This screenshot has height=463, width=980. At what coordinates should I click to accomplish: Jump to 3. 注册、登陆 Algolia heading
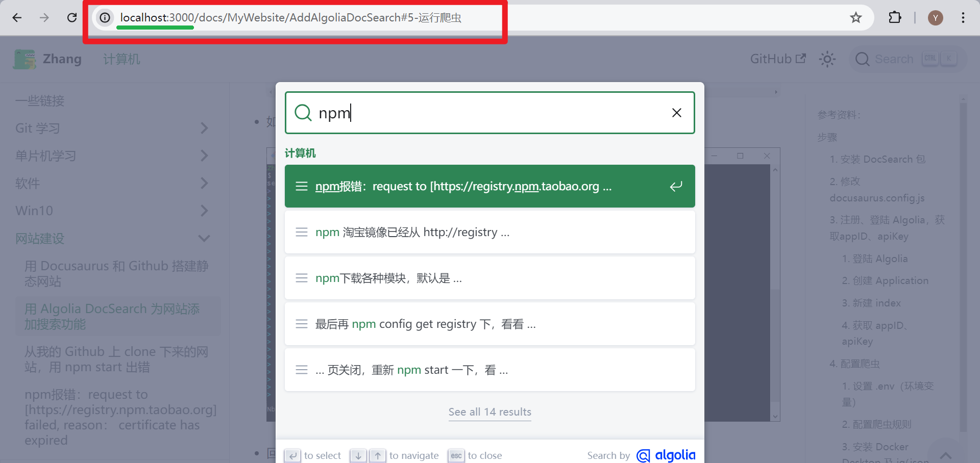click(x=887, y=228)
